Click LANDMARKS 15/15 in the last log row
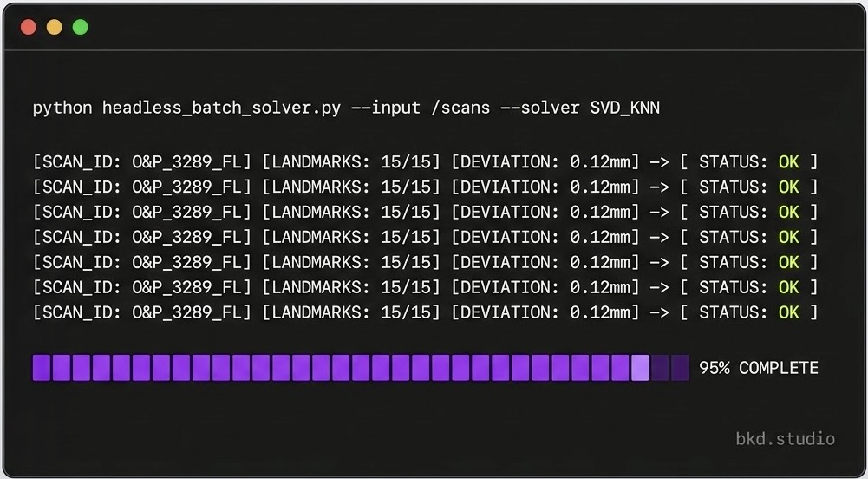The width and height of the screenshot is (868, 479). point(351,312)
